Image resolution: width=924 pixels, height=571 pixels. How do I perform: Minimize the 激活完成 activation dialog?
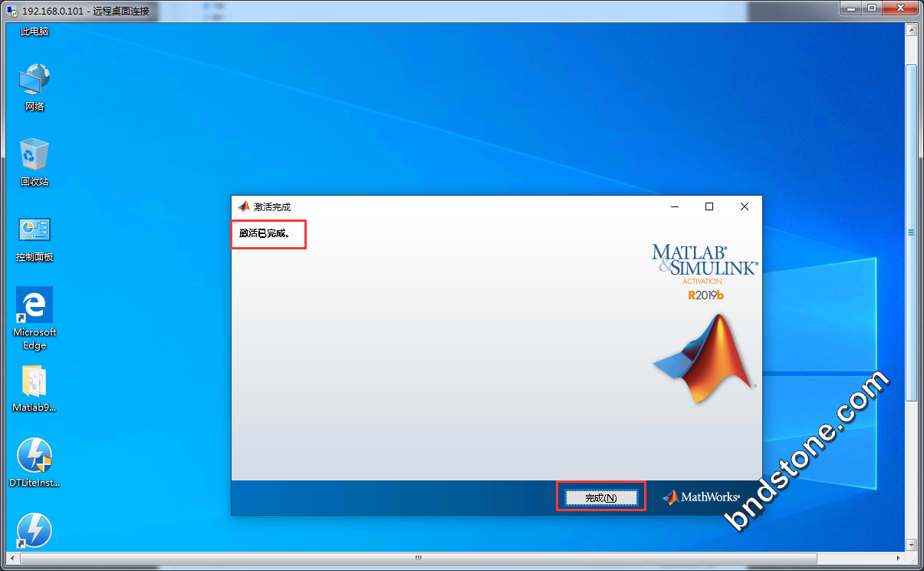point(675,206)
